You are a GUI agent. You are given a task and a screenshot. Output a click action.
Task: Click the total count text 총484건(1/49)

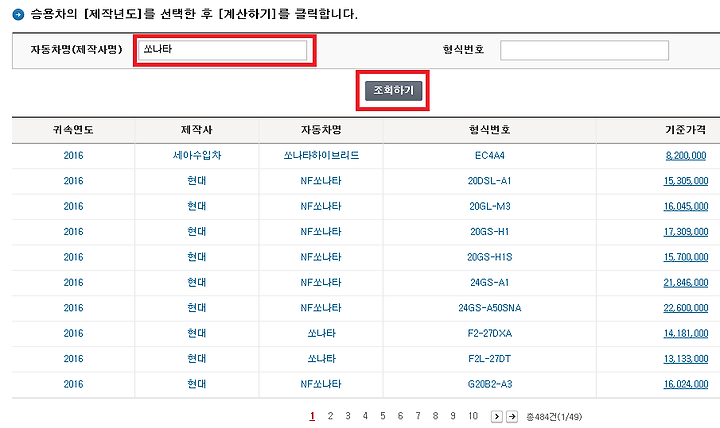[x=554, y=417]
